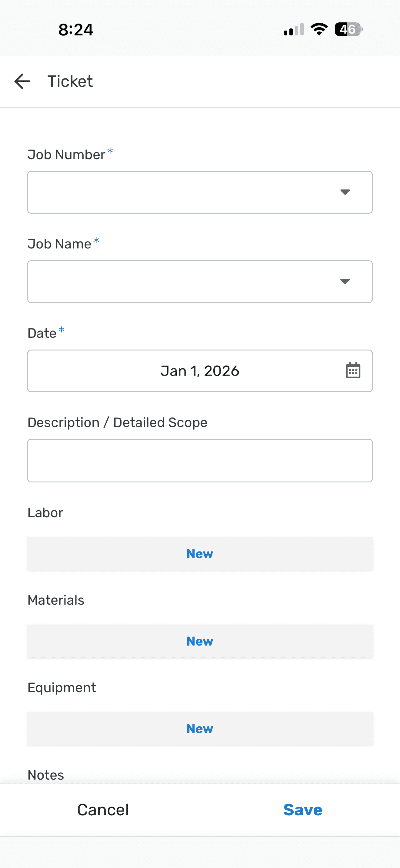
Task: Tap the cellular signal bars icon
Action: click(294, 30)
